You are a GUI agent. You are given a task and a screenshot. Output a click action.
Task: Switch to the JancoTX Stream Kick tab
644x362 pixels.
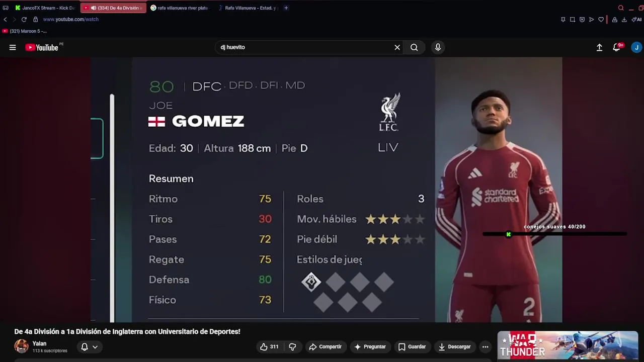44,8
